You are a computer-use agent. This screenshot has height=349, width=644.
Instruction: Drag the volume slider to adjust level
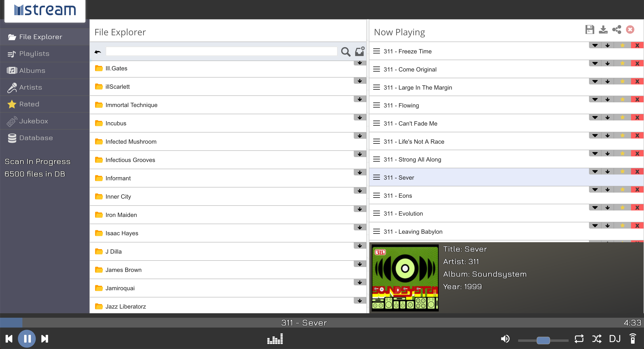click(x=542, y=337)
